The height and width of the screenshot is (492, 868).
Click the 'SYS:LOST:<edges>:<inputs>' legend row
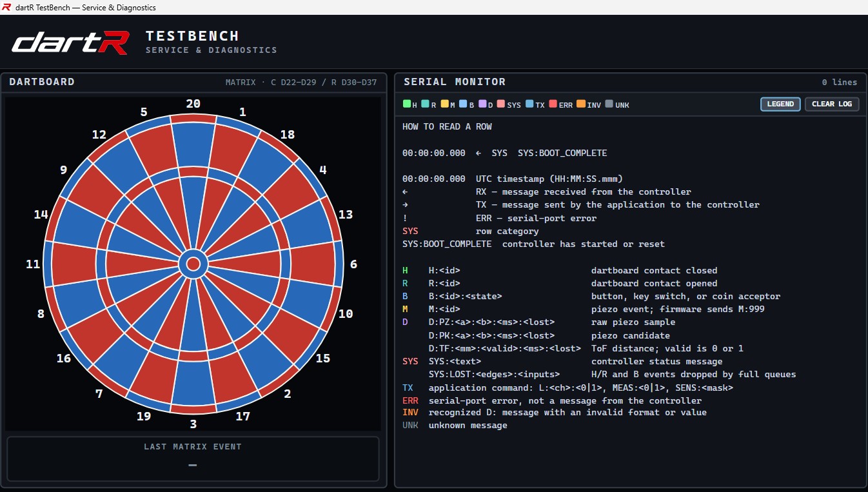pyautogui.click(x=612, y=374)
